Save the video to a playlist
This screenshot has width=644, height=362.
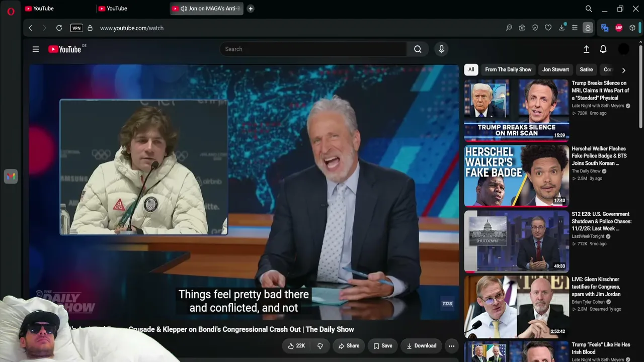click(x=383, y=346)
